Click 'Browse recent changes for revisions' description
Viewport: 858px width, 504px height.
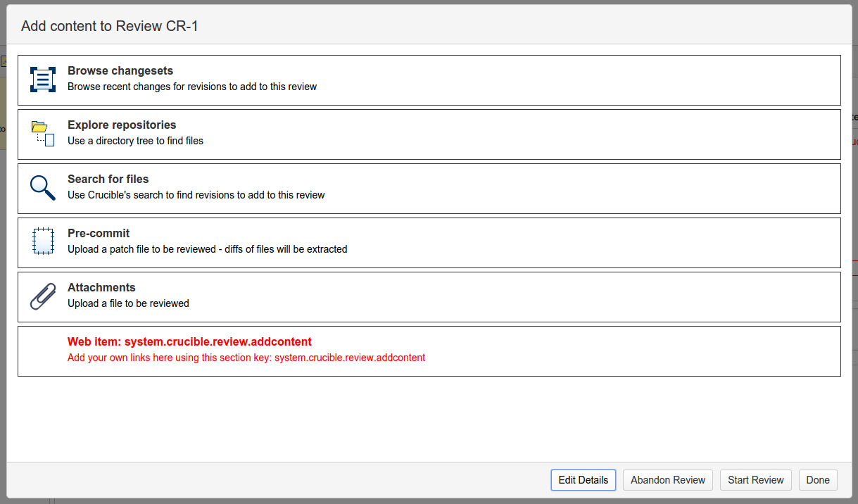click(x=192, y=87)
